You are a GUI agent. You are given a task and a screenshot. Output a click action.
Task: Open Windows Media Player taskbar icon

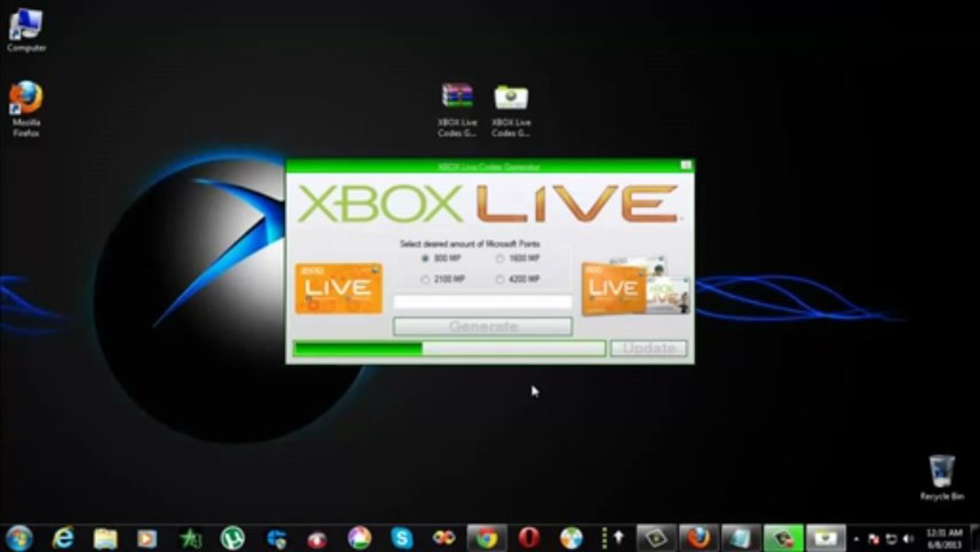click(x=147, y=538)
